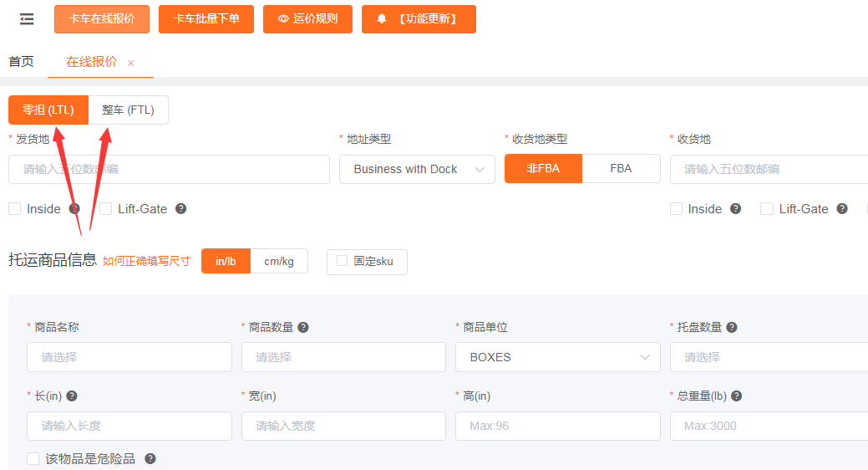Collapse the sidebar menu icon

(x=27, y=19)
